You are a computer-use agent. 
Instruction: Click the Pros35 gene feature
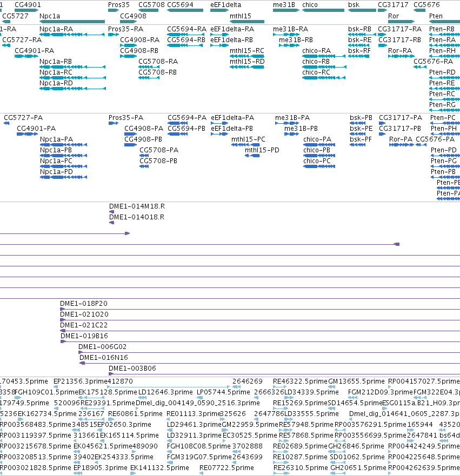114,10
